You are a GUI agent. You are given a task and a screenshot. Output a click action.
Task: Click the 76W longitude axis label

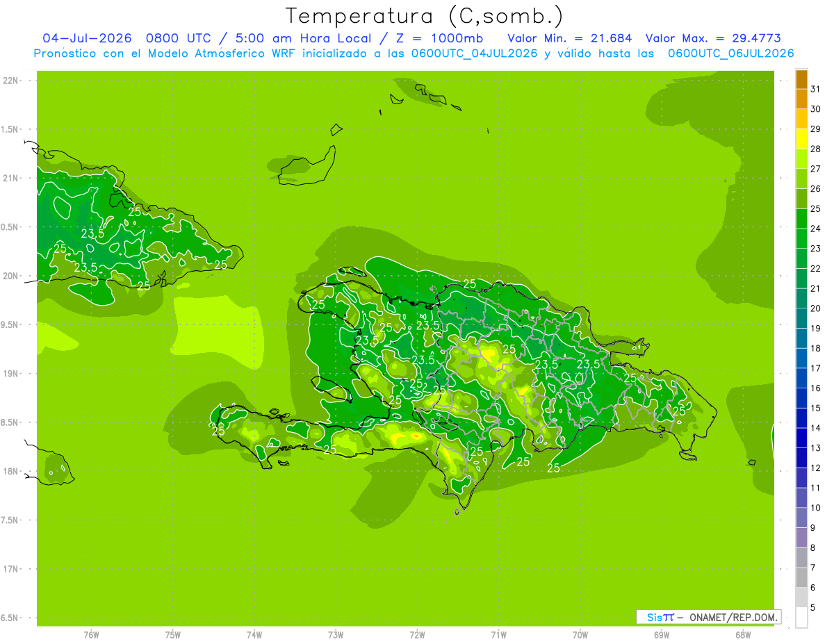coord(91,634)
